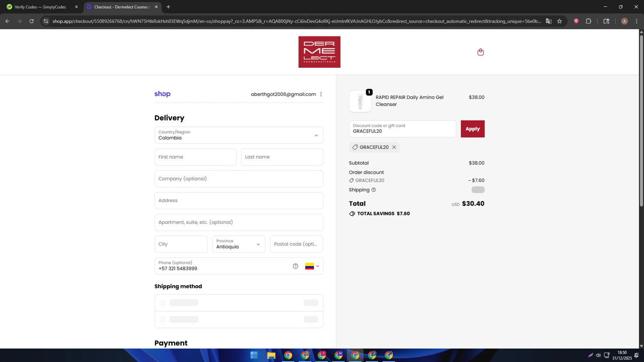Bookmark this page with star icon

pyautogui.click(x=559, y=21)
